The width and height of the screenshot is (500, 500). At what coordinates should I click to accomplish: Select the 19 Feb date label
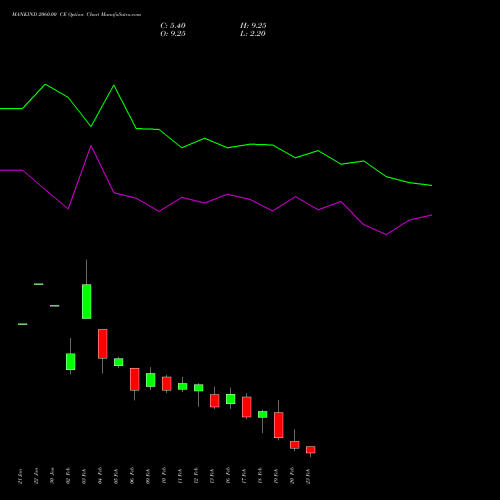pos(276,476)
